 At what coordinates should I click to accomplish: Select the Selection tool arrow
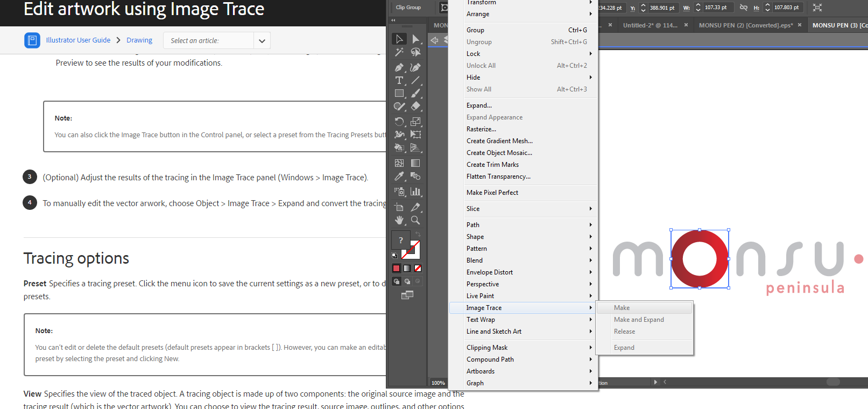click(399, 39)
